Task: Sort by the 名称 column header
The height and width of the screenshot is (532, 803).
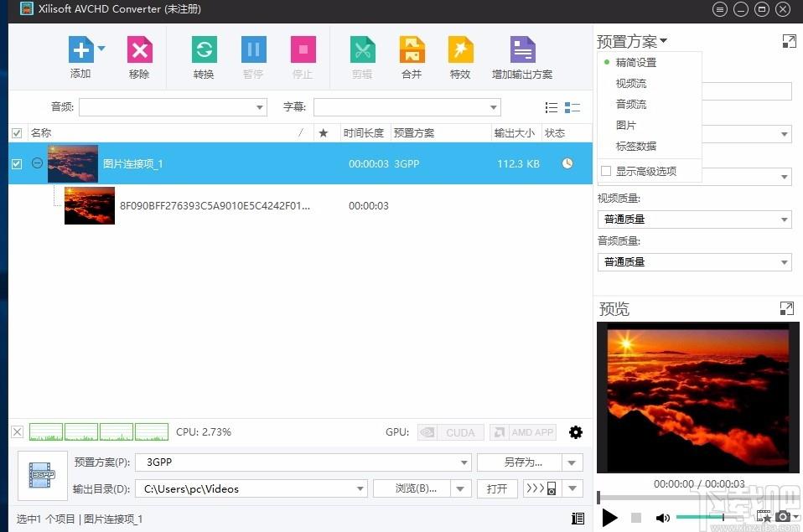Action: (x=169, y=133)
